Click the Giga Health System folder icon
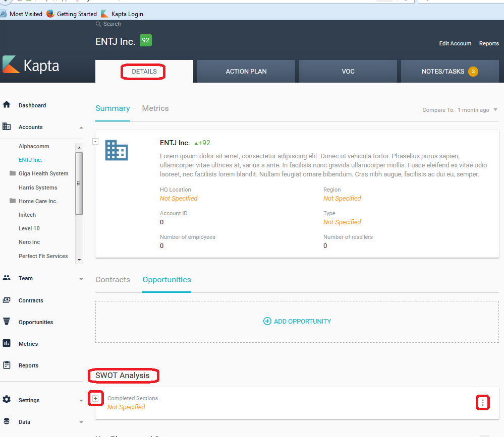Viewport: 504px width, 437px height. point(13,173)
